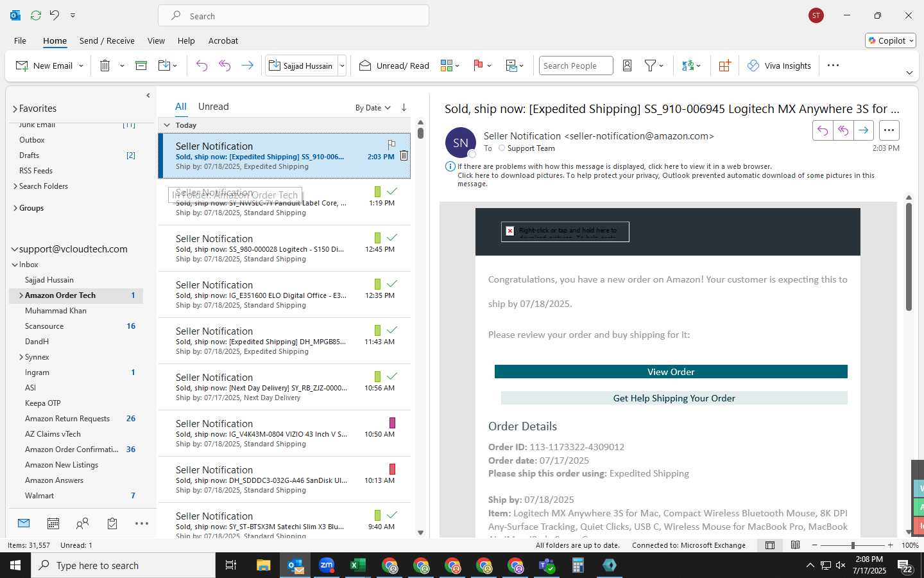Click the top Search box
This screenshot has height=578, width=924.
pos(293,15)
